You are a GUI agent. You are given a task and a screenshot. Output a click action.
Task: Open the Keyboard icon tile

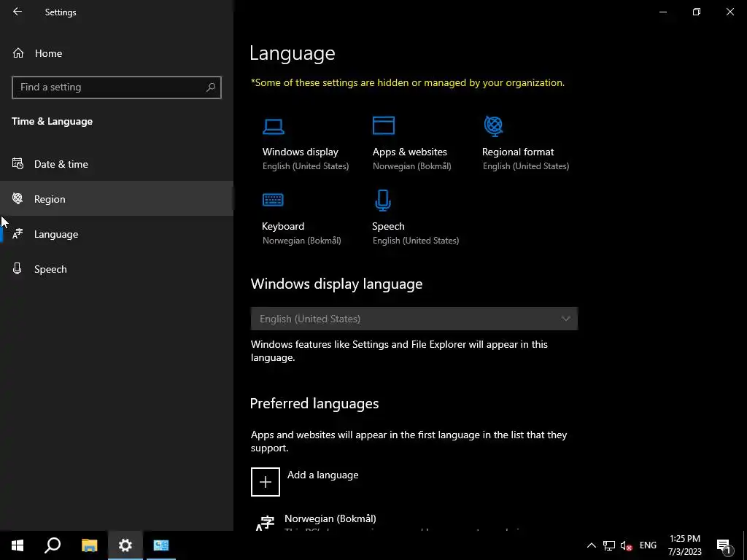(x=273, y=200)
